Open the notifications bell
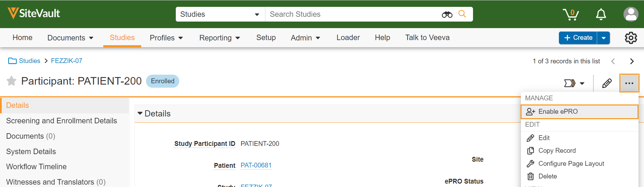This screenshot has width=644, height=187. [x=601, y=14]
